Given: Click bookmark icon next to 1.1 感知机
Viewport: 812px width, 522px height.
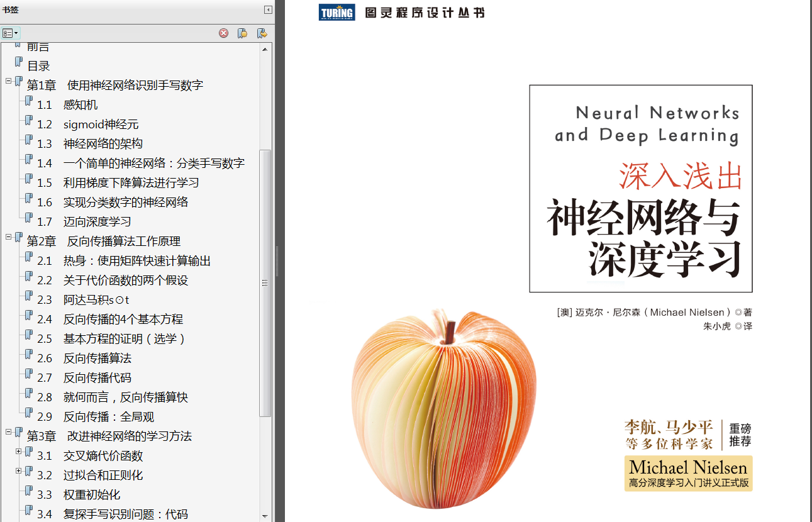Looking at the screenshot, I should [29, 101].
